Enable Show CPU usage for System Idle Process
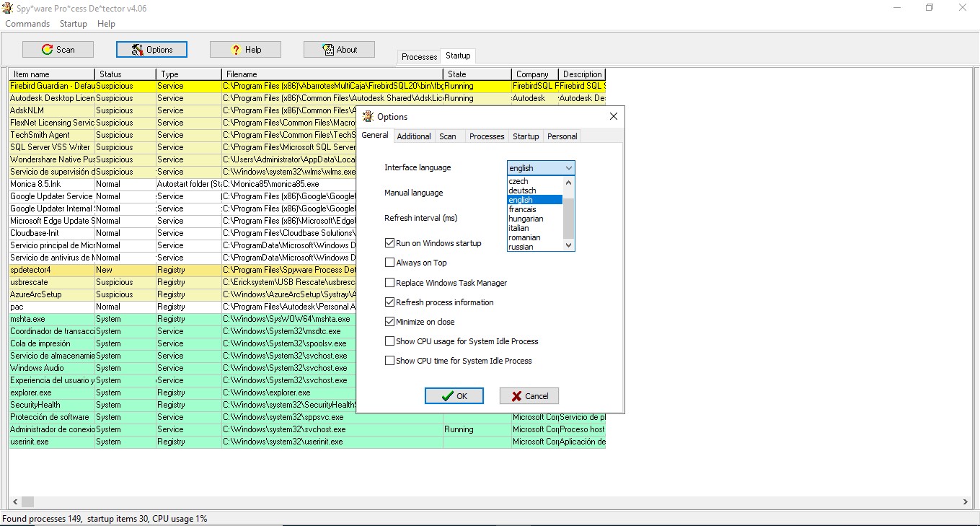This screenshot has height=526, width=980. [x=389, y=341]
